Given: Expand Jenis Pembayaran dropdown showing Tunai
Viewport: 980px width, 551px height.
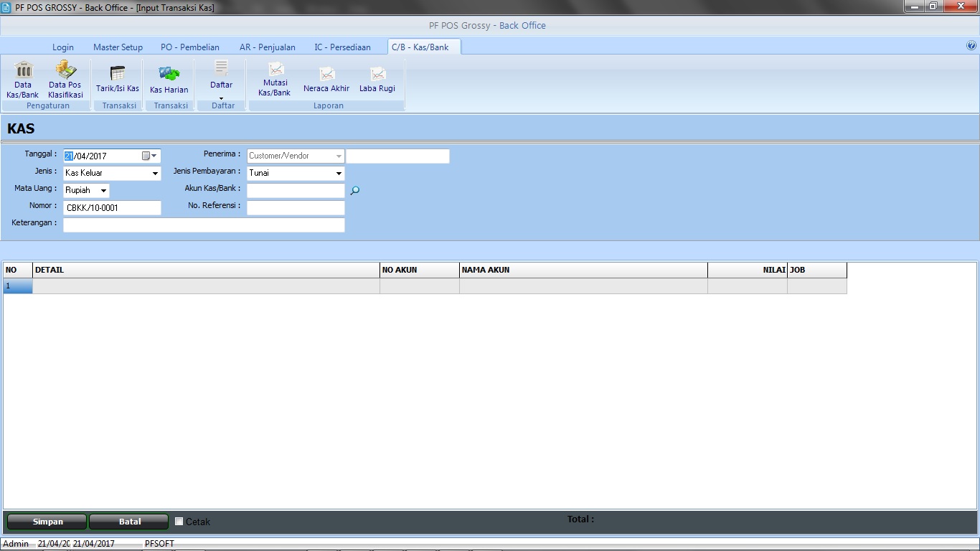Looking at the screenshot, I should [x=339, y=174].
